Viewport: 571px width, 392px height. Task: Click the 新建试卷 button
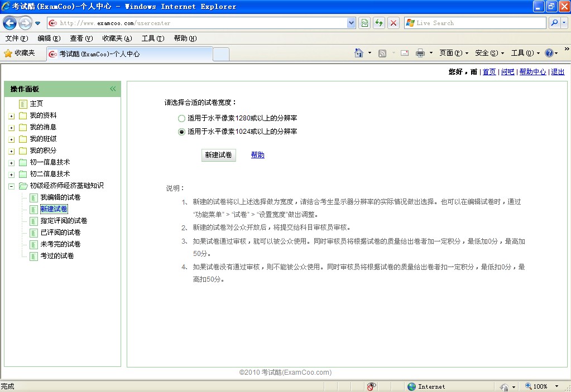(x=218, y=155)
